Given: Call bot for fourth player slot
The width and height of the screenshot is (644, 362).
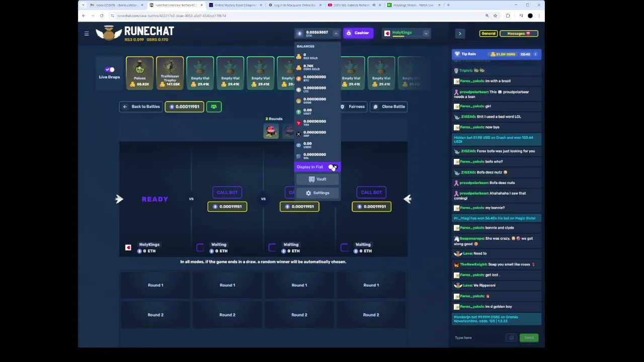Looking at the screenshot, I should click(371, 193).
